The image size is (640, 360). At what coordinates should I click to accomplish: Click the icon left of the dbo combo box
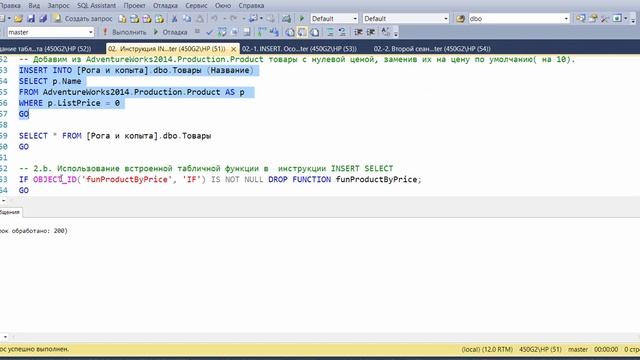tap(460, 19)
